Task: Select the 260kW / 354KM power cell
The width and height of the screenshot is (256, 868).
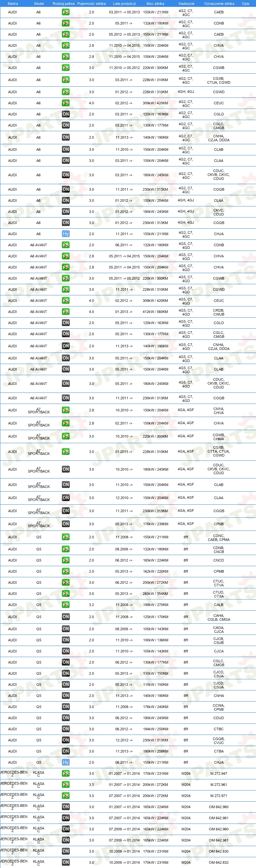Action: click(x=155, y=594)
